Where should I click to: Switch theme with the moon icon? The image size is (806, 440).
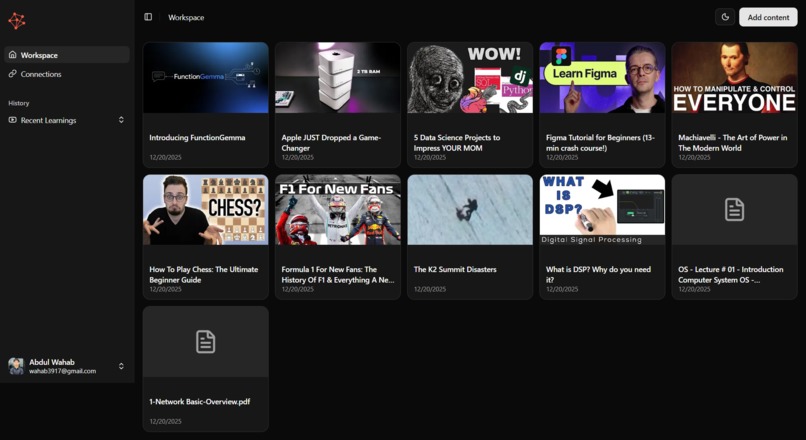[x=725, y=17]
